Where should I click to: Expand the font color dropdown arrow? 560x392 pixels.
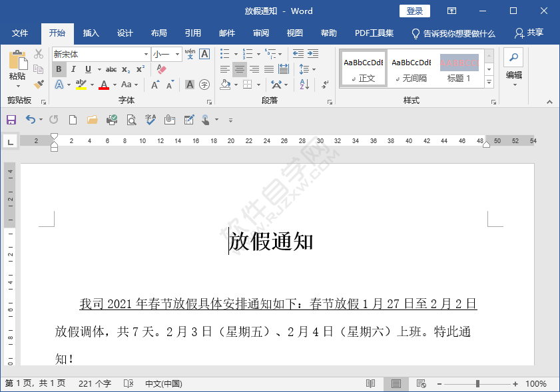pos(115,85)
